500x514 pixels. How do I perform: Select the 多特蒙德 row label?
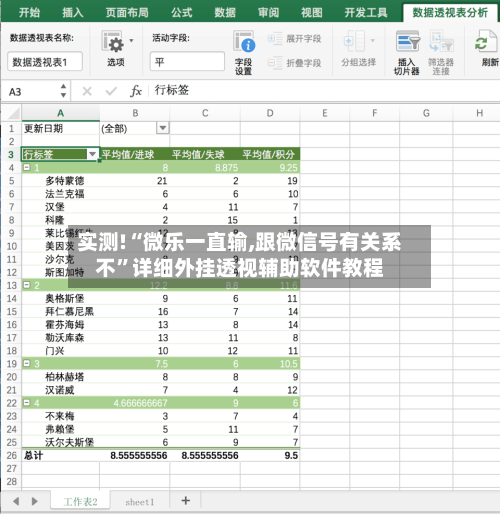(x=65, y=181)
